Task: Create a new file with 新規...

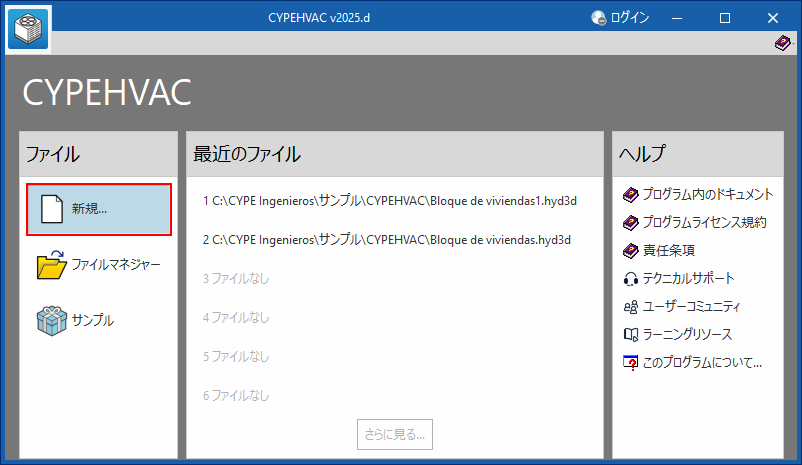Action: tap(99, 209)
